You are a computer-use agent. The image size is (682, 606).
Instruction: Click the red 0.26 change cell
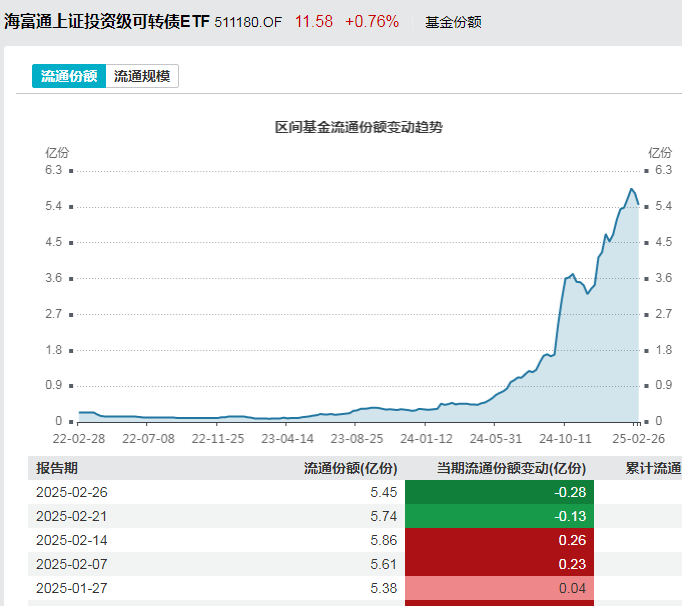(x=499, y=540)
